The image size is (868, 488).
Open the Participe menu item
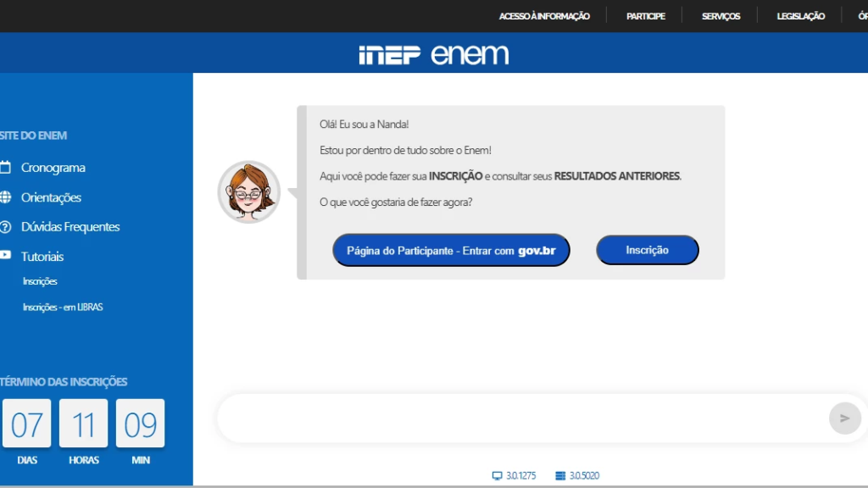[x=645, y=16]
